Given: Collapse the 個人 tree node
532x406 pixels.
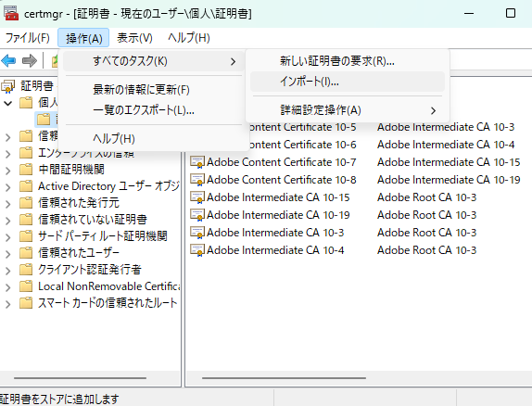Looking at the screenshot, I should coord(7,103).
